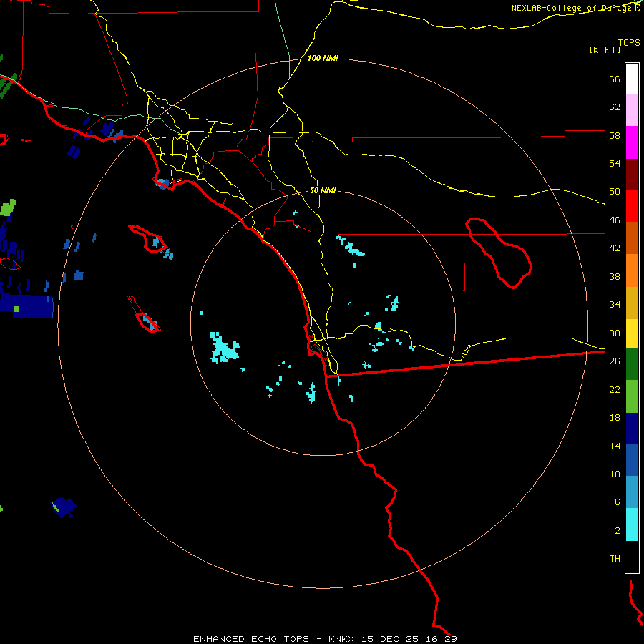The width and height of the screenshot is (644, 644).
Task: Click the 'NEXLAB-College of DuPage' credit text
Action: [x=571, y=8]
